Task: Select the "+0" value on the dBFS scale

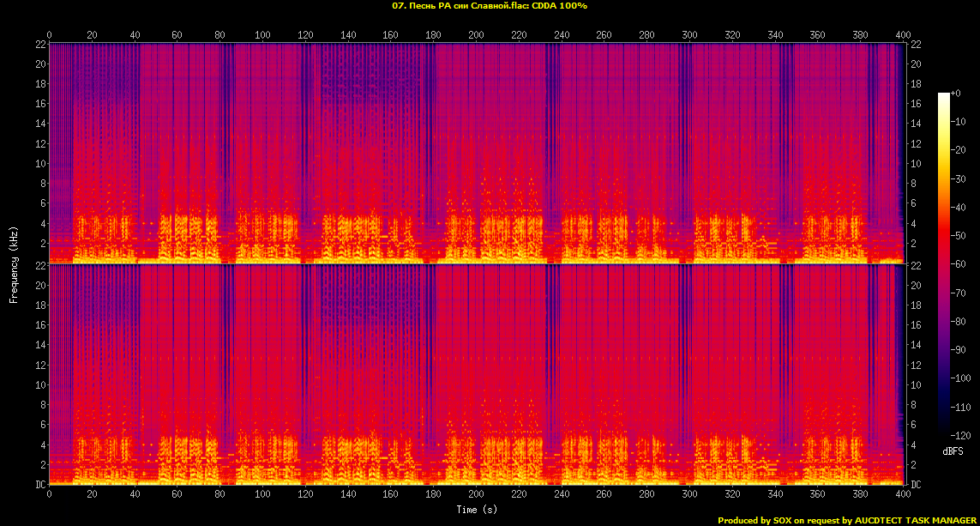Action: tap(956, 94)
